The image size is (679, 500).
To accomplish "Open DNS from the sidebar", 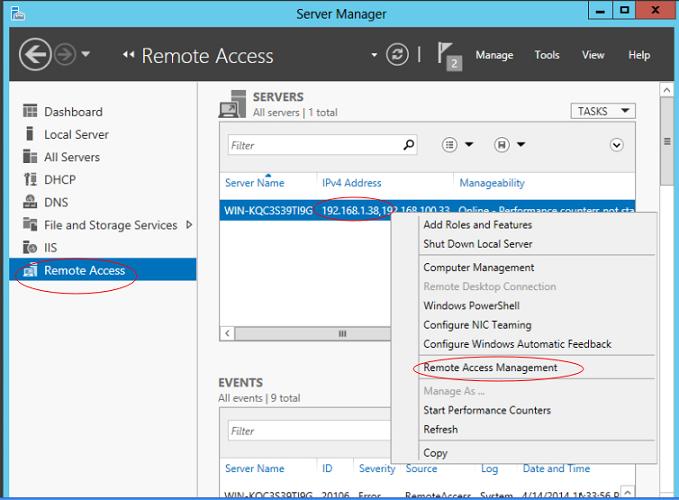I will tap(56, 202).
